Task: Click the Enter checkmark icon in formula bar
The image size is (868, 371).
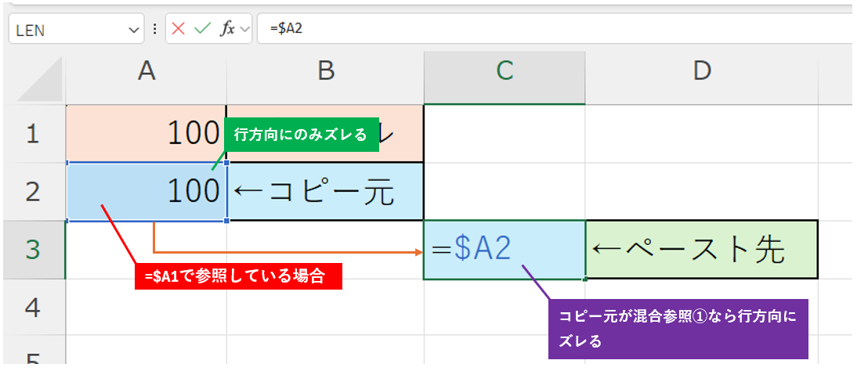Action: (x=203, y=29)
